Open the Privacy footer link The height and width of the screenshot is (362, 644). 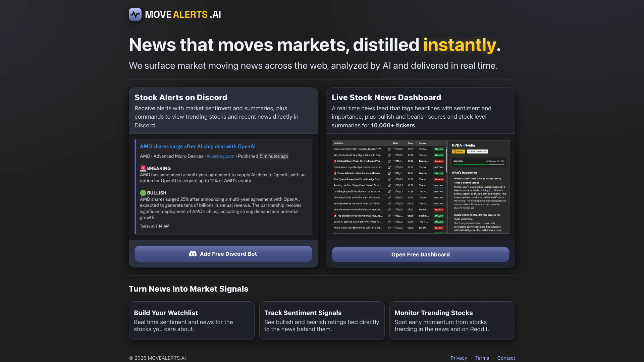tap(459, 358)
